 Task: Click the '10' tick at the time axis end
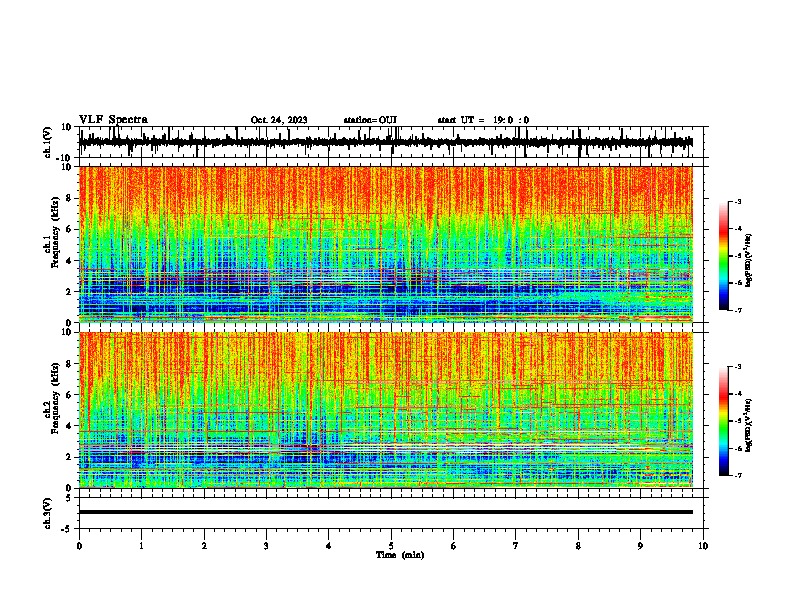(703, 546)
